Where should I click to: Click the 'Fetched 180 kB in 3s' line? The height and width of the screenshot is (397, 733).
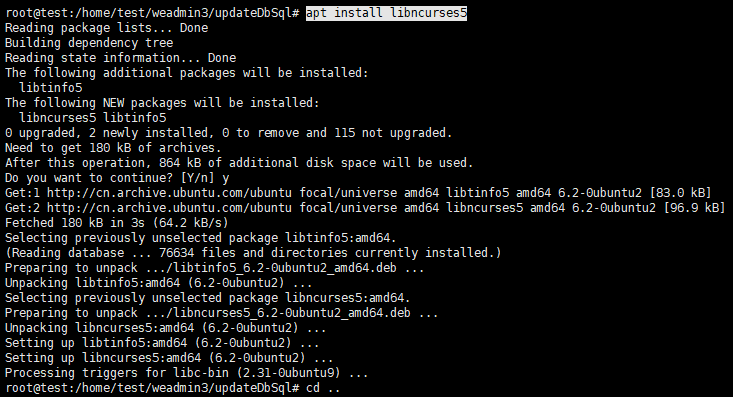click(x=116, y=223)
